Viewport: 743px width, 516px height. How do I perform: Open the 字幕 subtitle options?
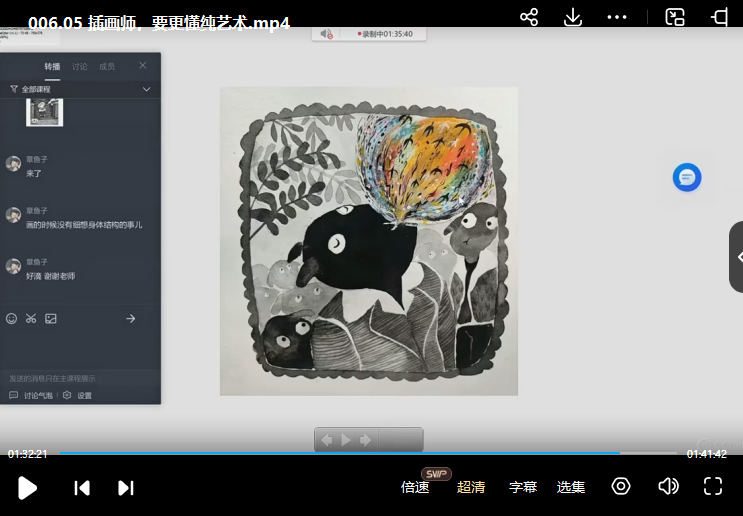(523, 488)
